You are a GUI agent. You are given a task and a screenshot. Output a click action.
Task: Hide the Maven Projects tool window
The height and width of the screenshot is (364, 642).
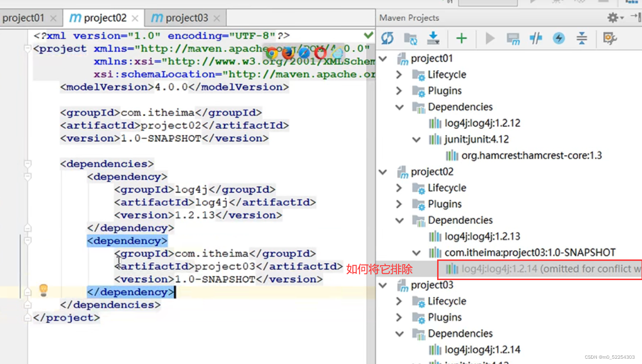click(x=635, y=17)
